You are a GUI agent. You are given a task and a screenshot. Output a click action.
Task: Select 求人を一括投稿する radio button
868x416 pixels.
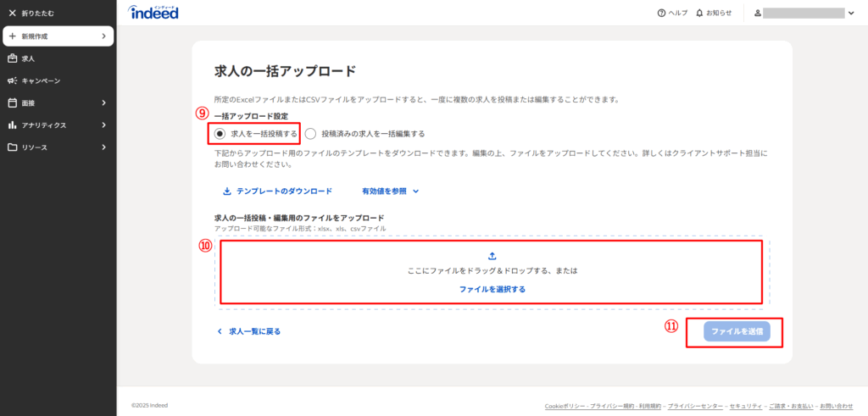click(220, 134)
